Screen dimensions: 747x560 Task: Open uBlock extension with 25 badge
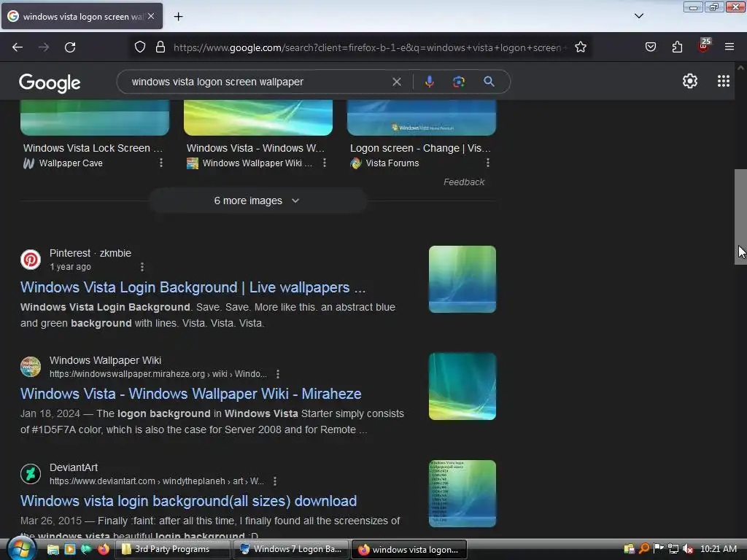[704, 45]
